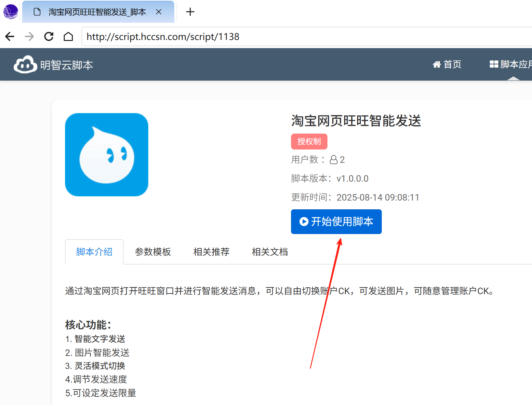Switch to the 参数模板 tab
This screenshot has height=405, width=532.
(153, 252)
